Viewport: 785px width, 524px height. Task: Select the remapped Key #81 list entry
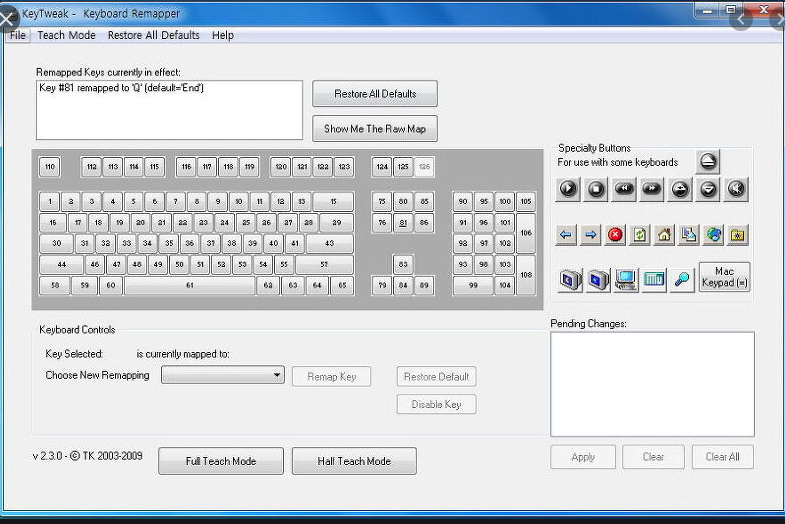point(121,88)
